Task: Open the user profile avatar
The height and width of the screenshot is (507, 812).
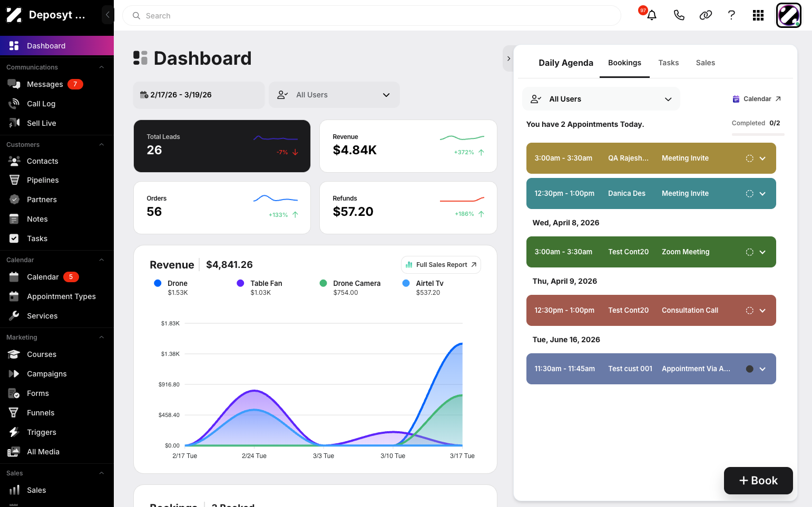Action: tap(789, 15)
